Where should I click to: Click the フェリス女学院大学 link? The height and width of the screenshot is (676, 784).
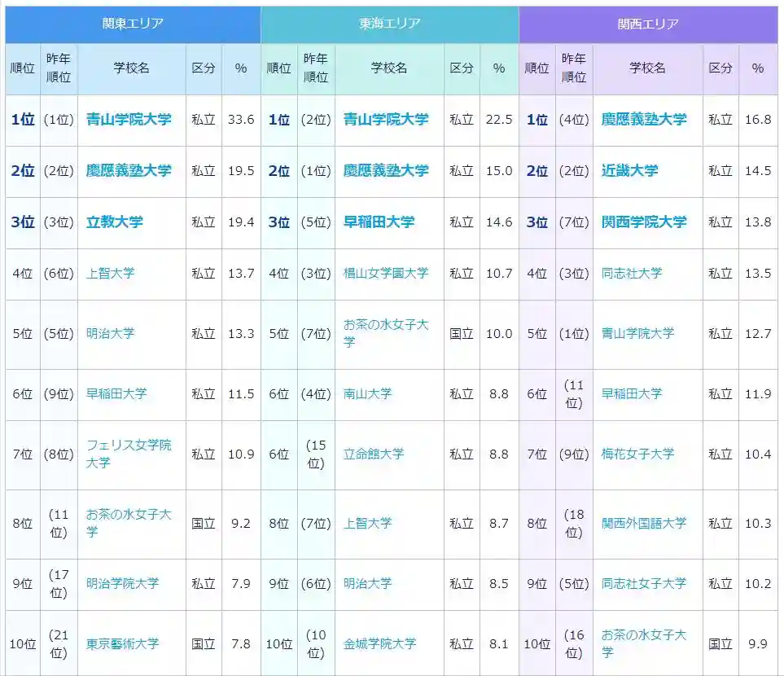pyautogui.click(x=129, y=454)
